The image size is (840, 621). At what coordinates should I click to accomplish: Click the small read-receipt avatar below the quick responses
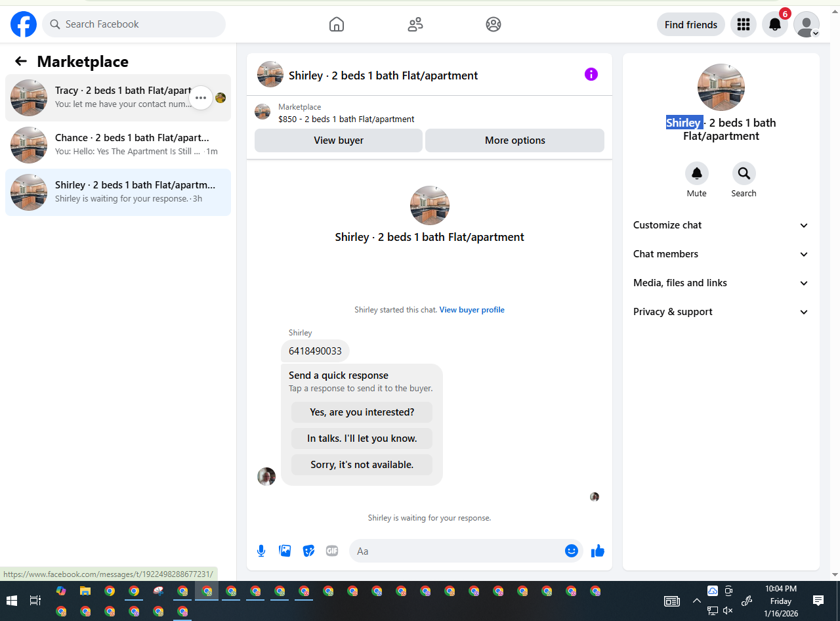pos(595,497)
